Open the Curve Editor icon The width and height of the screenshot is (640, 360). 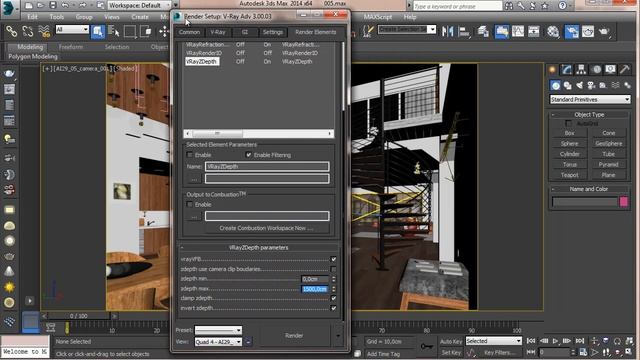(518, 31)
